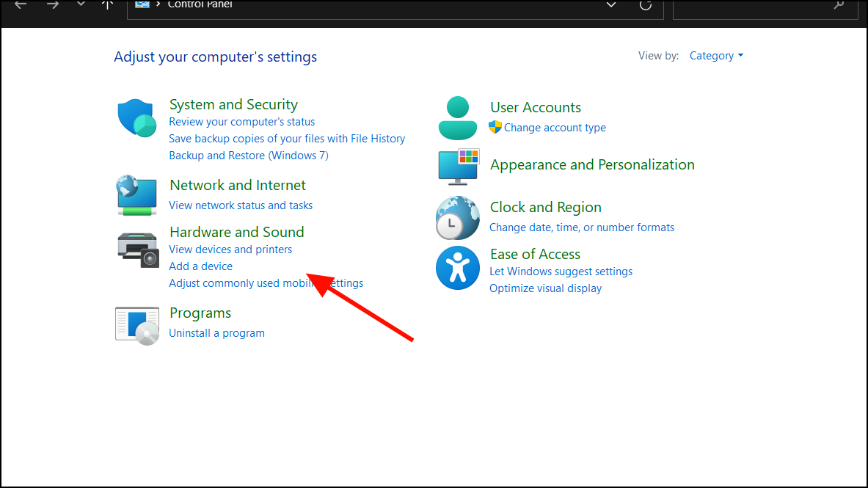The width and height of the screenshot is (868, 488).
Task: Open the recent locations dropdown chevron
Action: point(81,4)
